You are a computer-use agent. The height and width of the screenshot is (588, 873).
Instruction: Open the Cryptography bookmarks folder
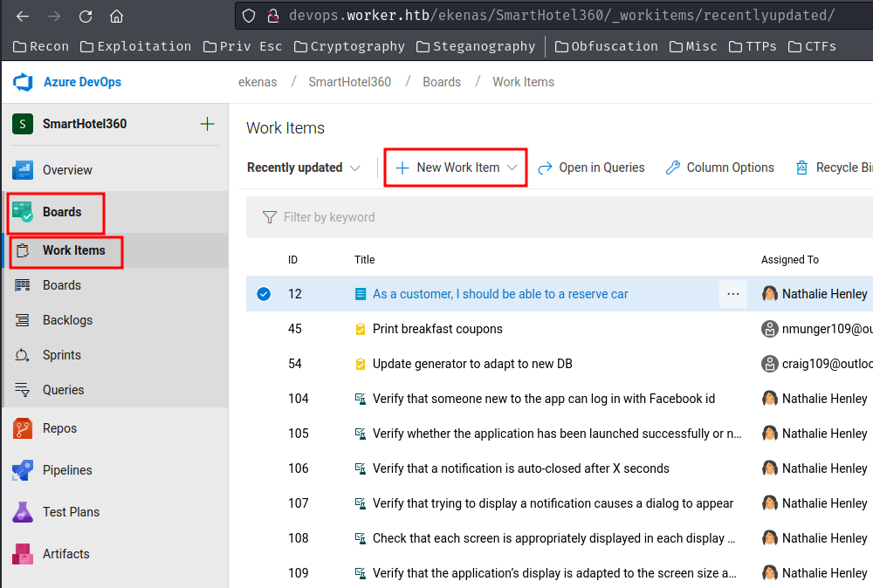(349, 46)
